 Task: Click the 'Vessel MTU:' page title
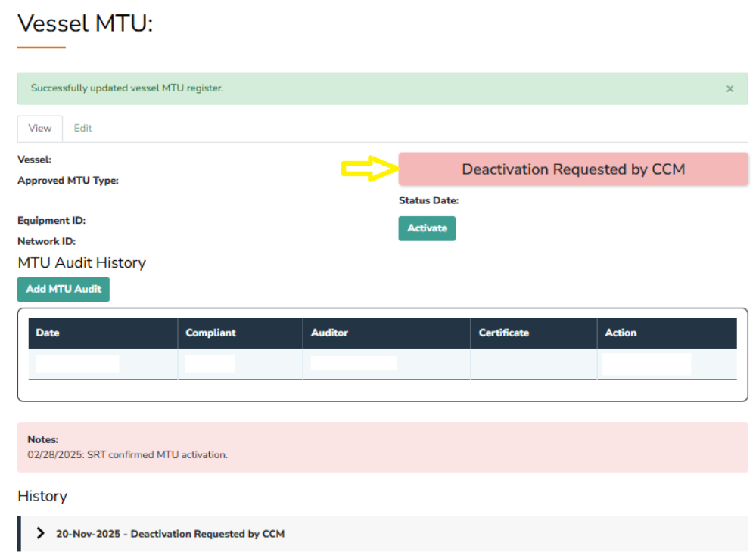pyautogui.click(x=86, y=23)
